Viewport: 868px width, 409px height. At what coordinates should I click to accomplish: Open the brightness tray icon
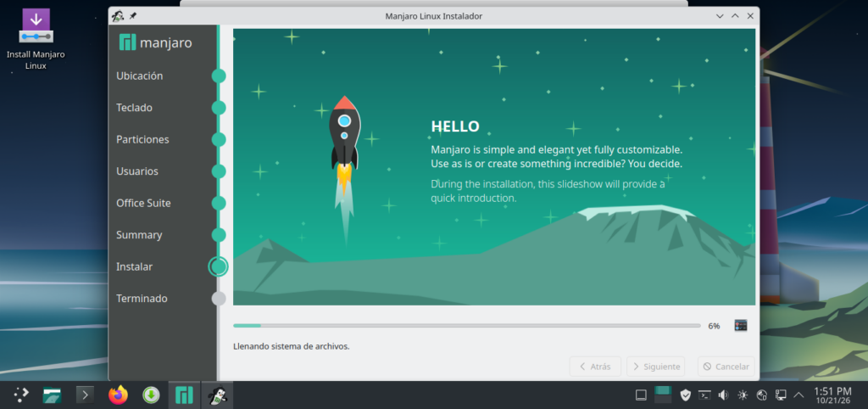(743, 395)
